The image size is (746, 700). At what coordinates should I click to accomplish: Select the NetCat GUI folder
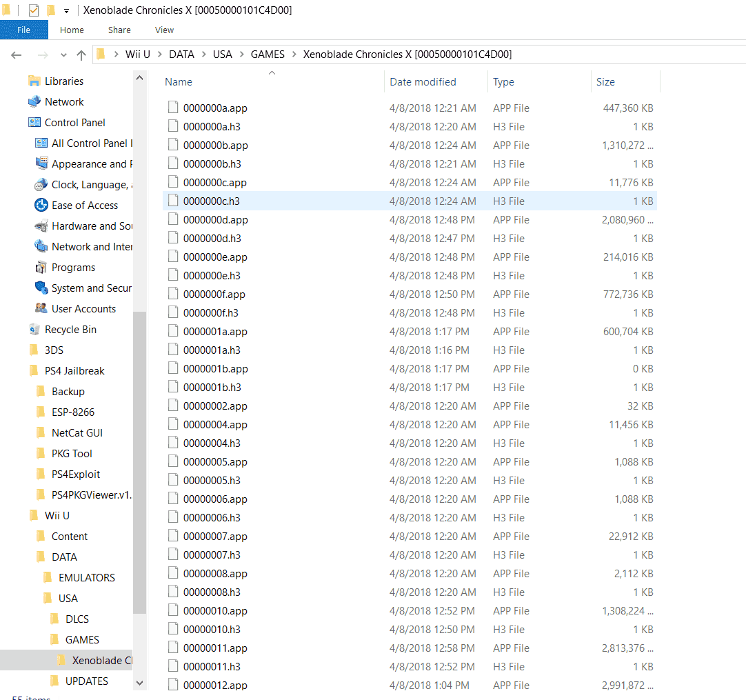pyautogui.click(x=77, y=433)
